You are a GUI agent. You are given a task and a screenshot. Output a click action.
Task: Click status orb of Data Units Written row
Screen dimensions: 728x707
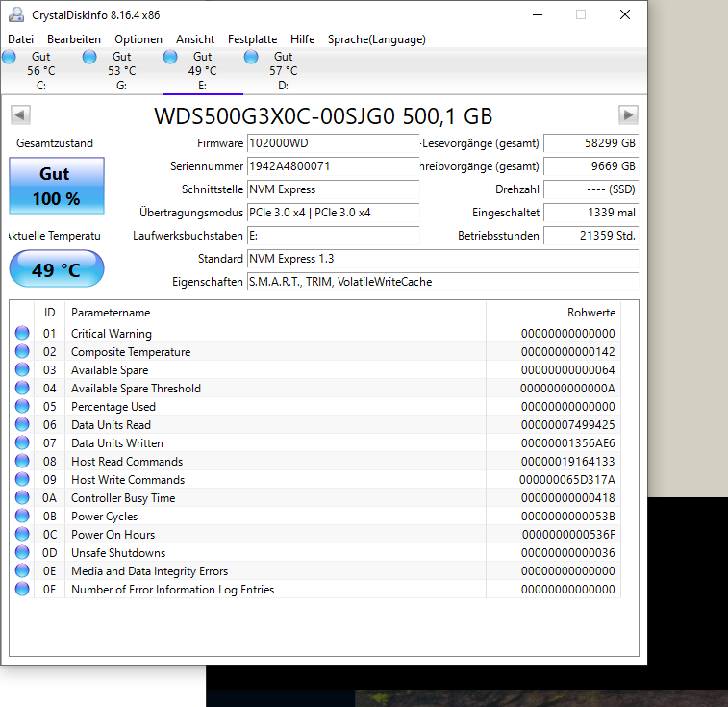click(x=22, y=442)
